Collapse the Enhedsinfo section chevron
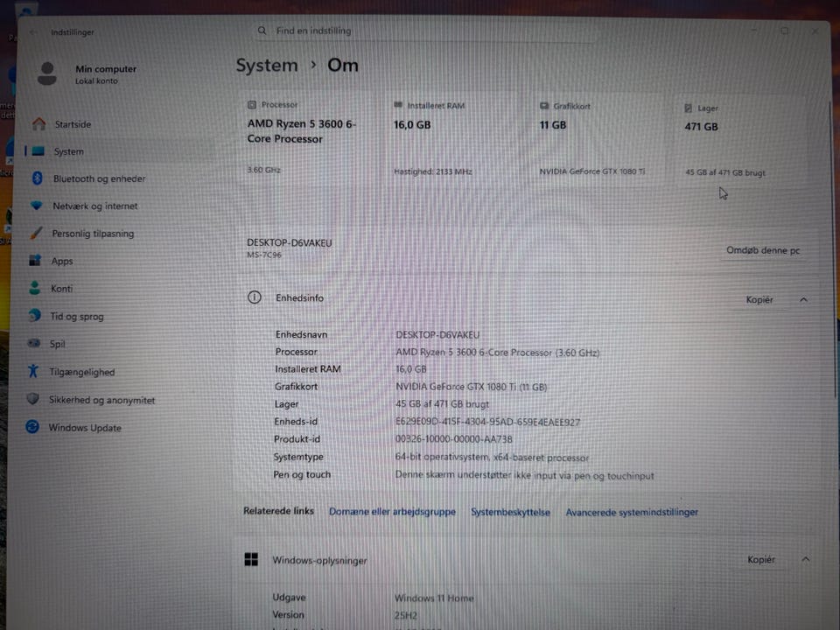 803,300
